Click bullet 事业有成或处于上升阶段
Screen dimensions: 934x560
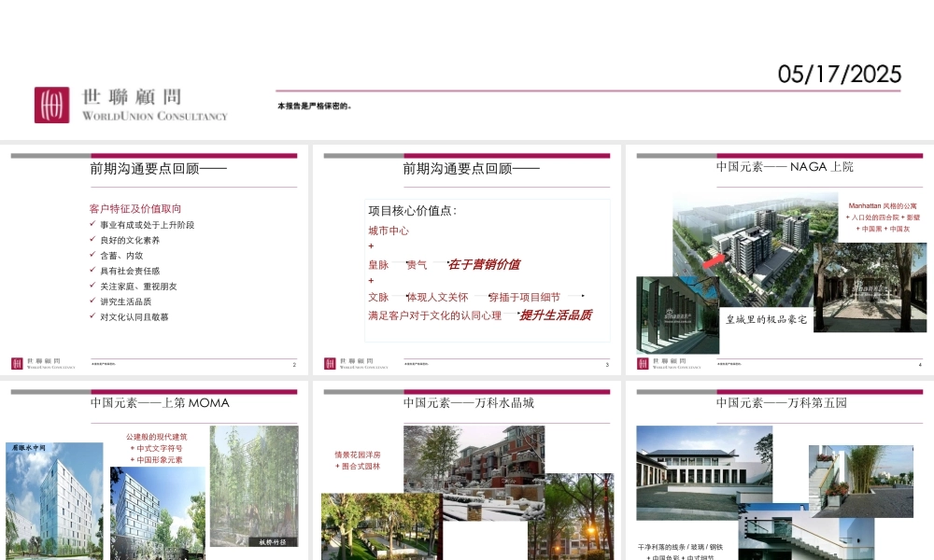click(x=147, y=225)
